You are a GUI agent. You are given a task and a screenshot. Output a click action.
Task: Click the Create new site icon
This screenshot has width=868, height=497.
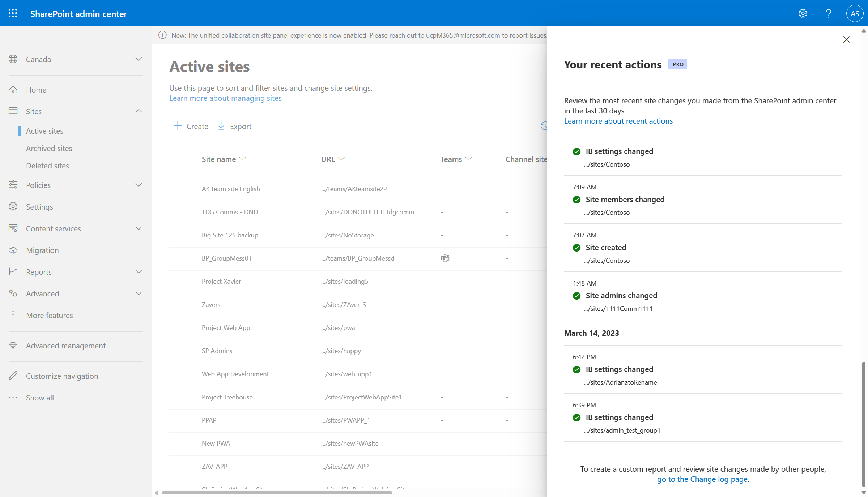pyautogui.click(x=178, y=126)
